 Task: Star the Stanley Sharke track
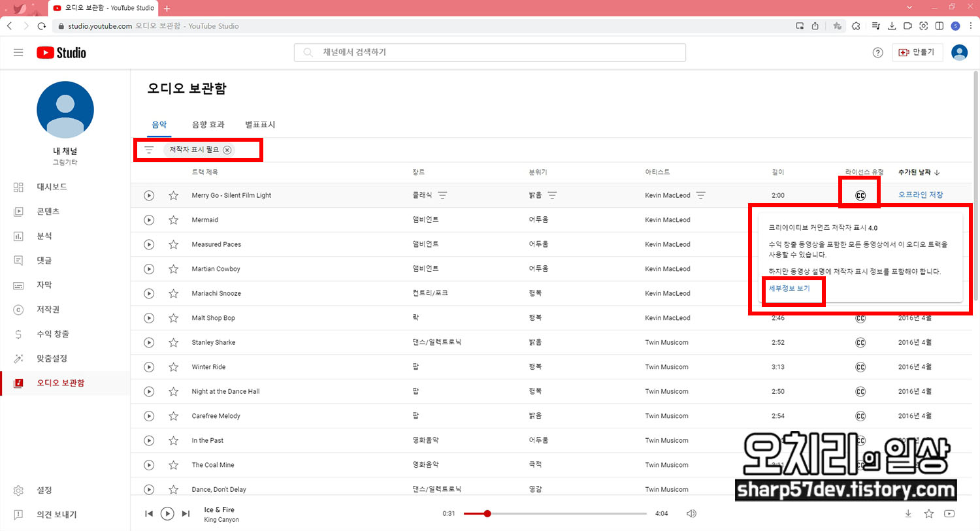pyautogui.click(x=173, y=342)
